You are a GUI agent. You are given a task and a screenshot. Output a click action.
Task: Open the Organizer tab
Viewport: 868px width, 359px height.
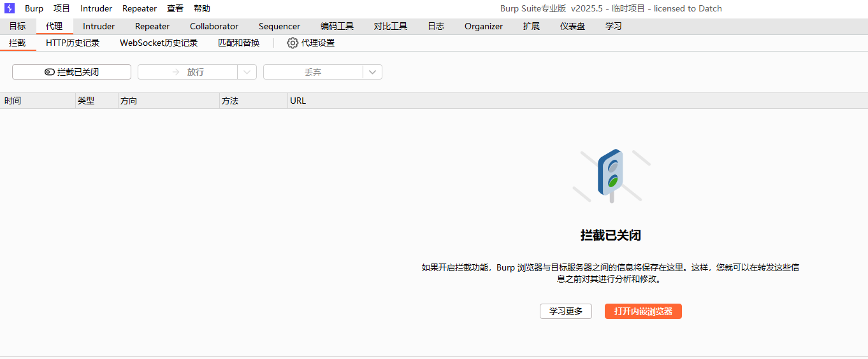484,26
